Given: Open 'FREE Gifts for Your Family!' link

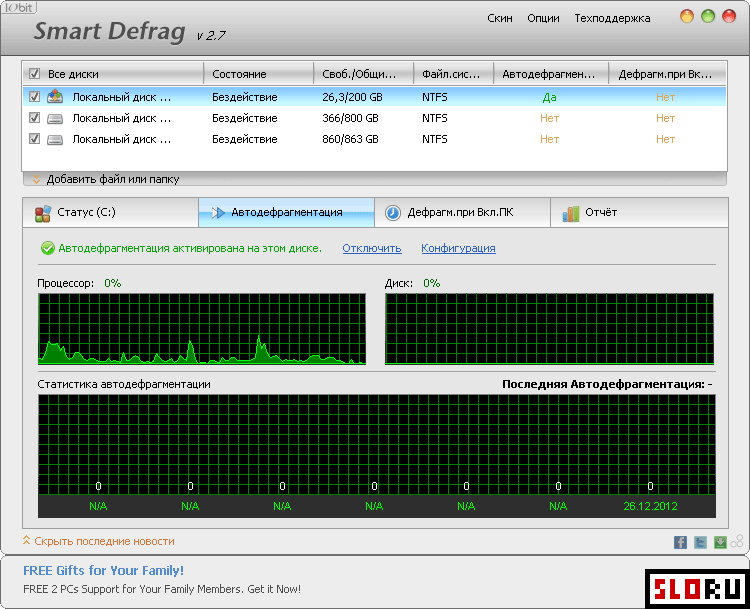Looking at the screenshot, I should tap(103, 570).
